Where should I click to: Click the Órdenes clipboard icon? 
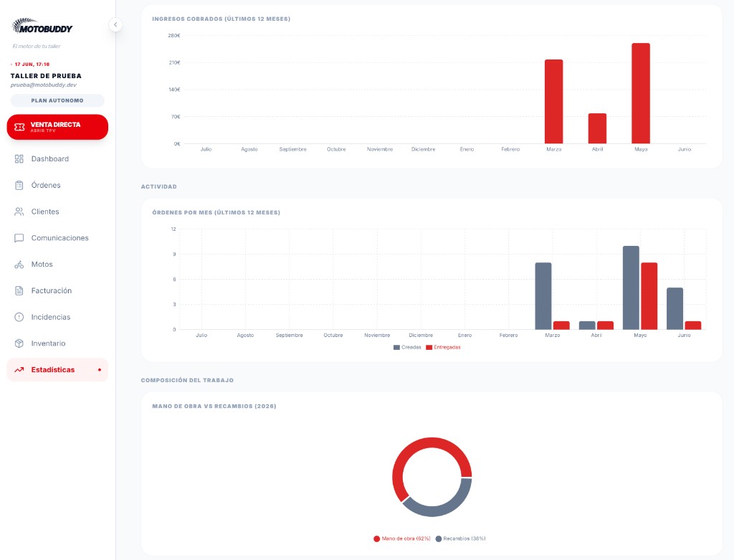coord(19,186)
